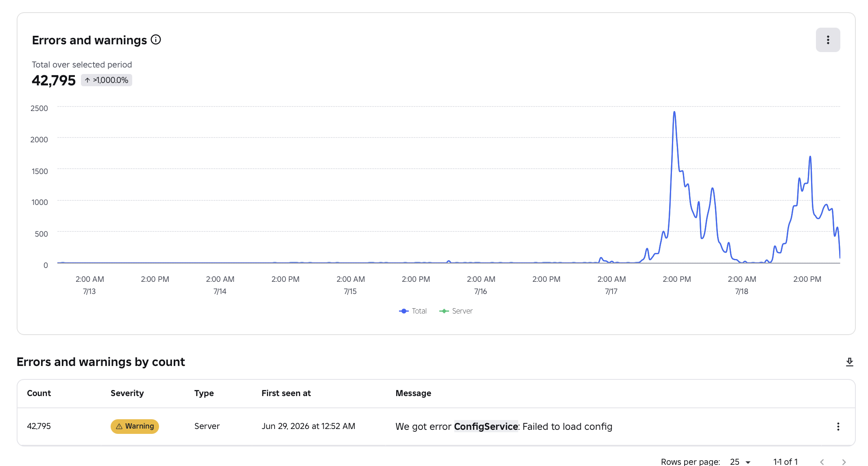Go to the next table page

[x=844, y=462]
